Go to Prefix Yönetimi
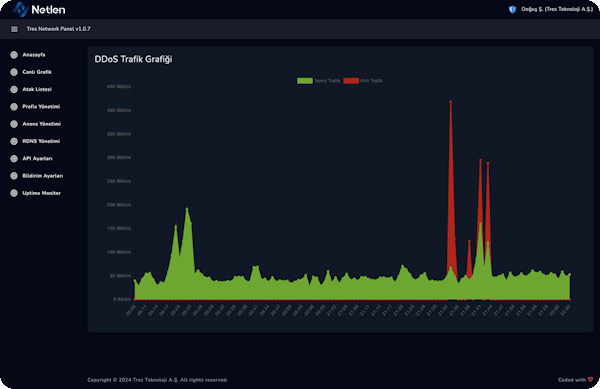 click(x=41, y=106)
